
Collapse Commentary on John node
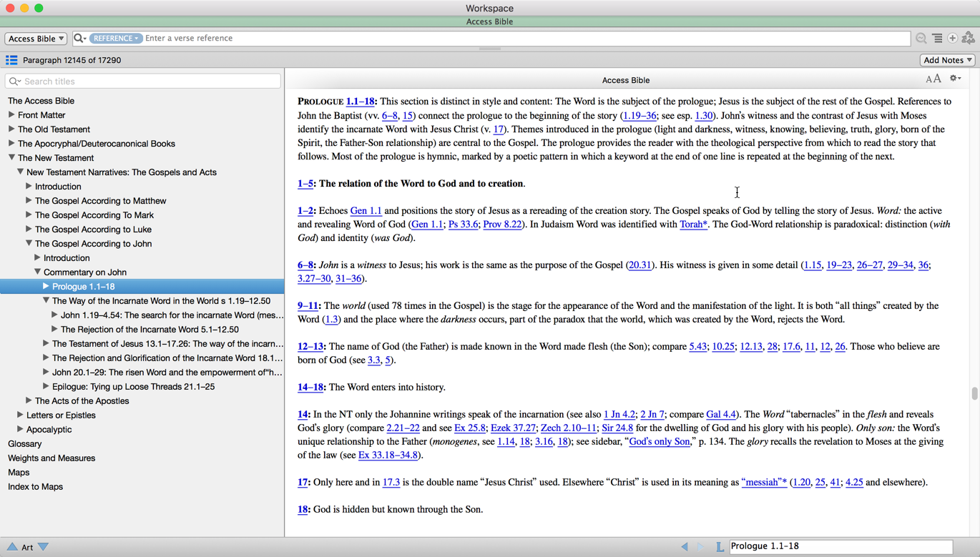coord(37,272)
